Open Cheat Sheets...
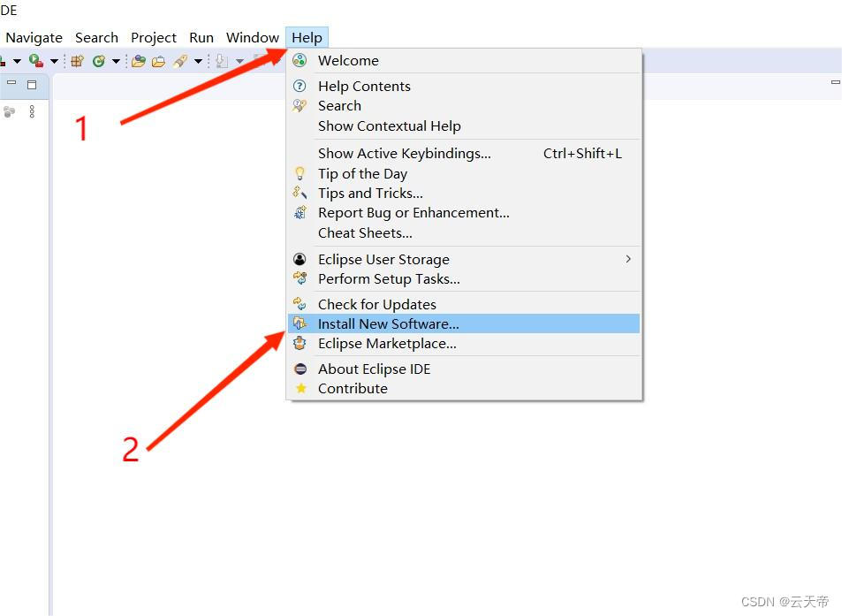 tap(465, 232)
